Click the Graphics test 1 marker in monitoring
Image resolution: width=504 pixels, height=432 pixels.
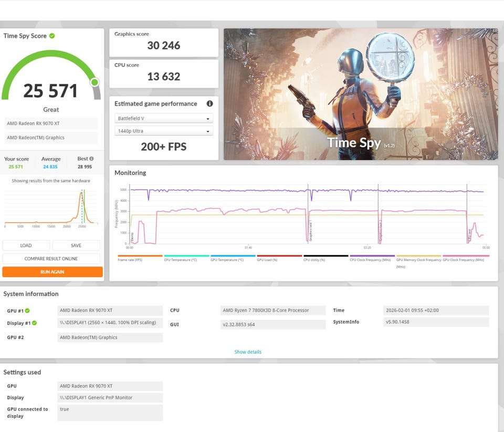pos(311,231)
